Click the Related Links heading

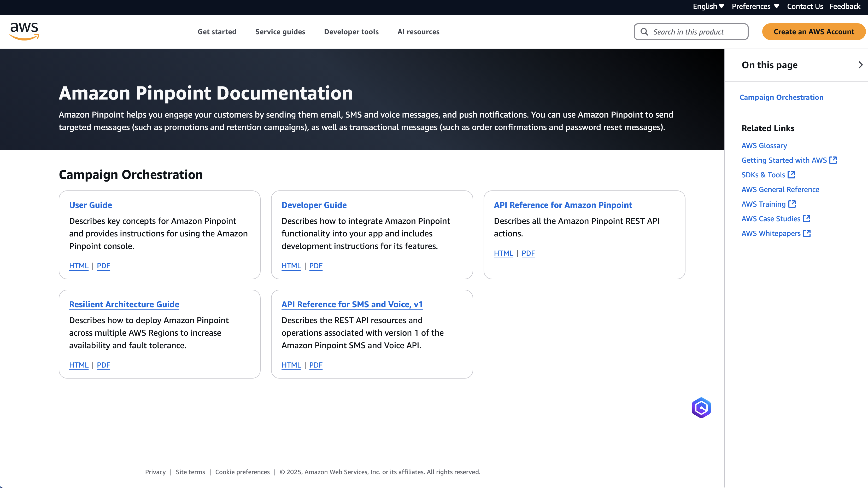[x=768, y=128]
